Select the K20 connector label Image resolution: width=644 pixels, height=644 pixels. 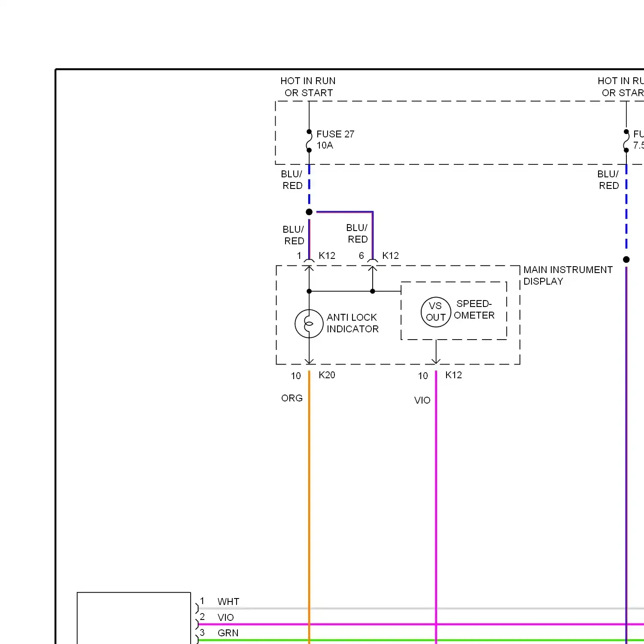[x=327, y=375]
